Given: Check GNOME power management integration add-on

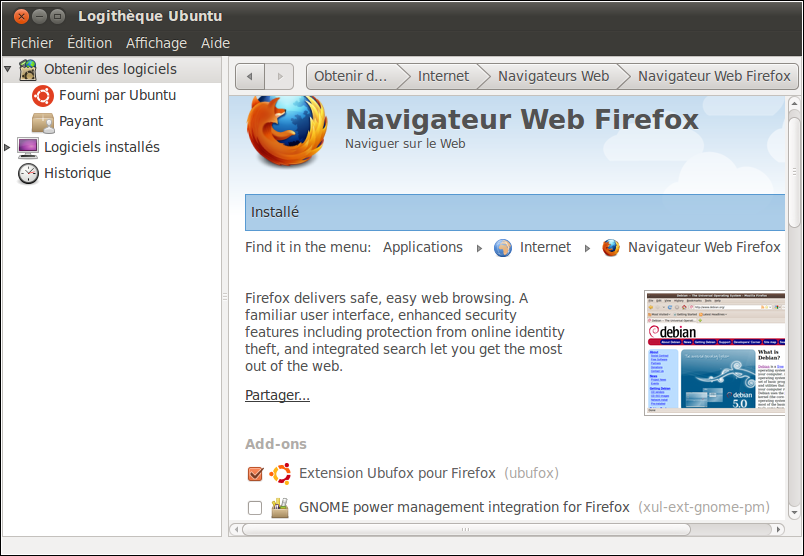Looking at the screenshot, I should coord(255,508).
